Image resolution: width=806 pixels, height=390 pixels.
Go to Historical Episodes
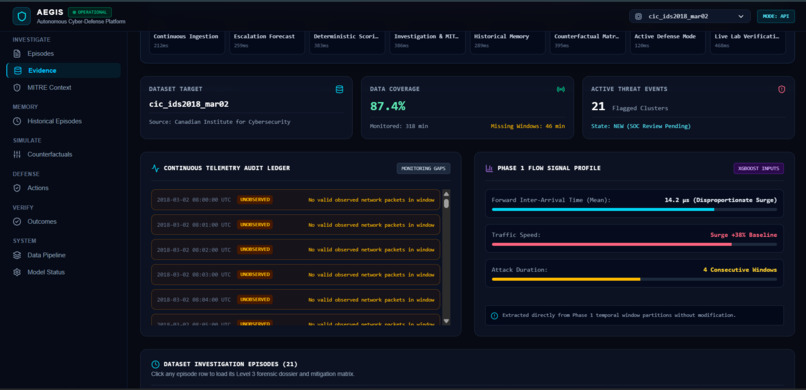(x=54, y=121)
